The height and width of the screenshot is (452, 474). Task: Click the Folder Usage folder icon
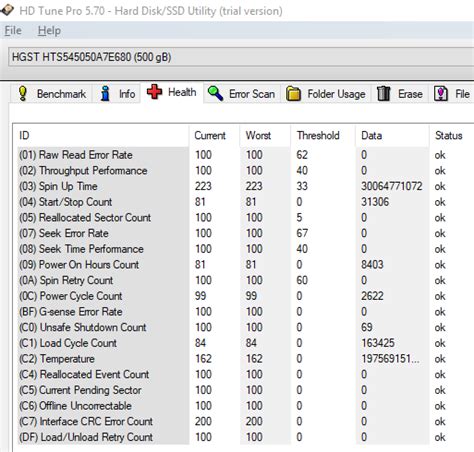click(x=293, y=94)
